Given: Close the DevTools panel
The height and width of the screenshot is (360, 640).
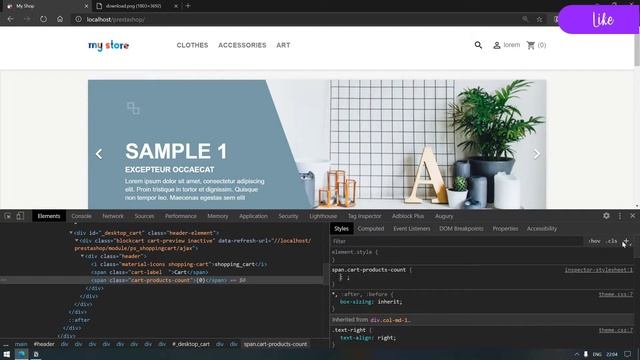Looking at the screenshot, I should (632, 216).
